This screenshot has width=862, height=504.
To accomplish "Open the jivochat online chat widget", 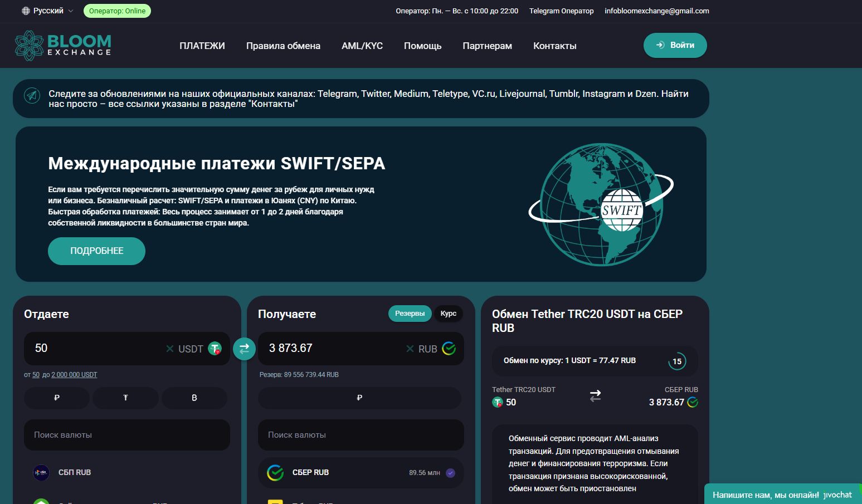I will pyautogui.click(x=782, y=495).
